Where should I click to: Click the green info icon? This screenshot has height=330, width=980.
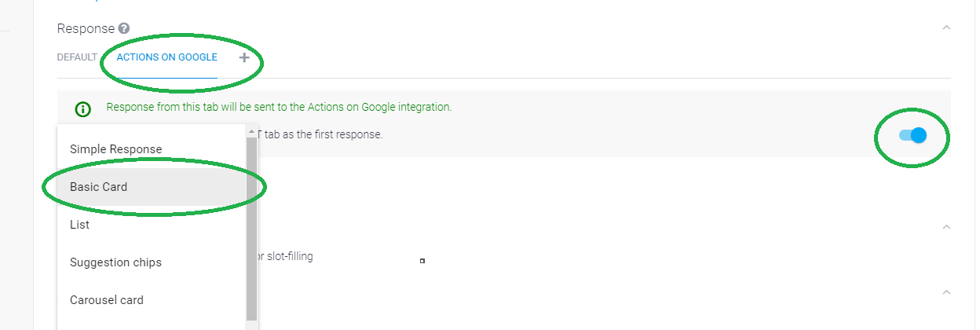pyautogui.click(x=82, y=108)
